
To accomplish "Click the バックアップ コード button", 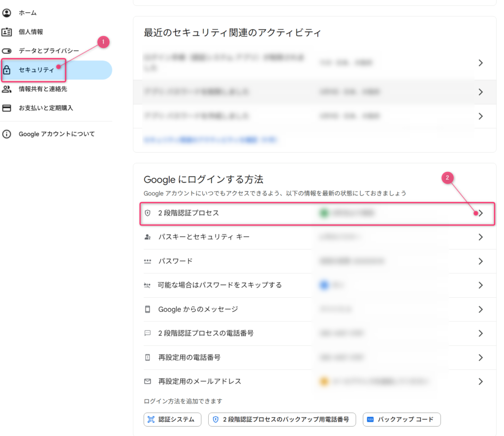I will 401,419.
